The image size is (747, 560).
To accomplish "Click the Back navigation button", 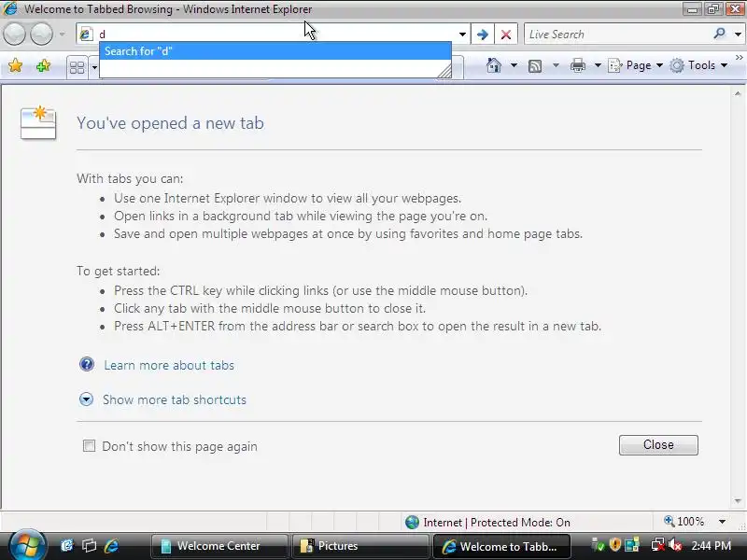I will 14,35.
